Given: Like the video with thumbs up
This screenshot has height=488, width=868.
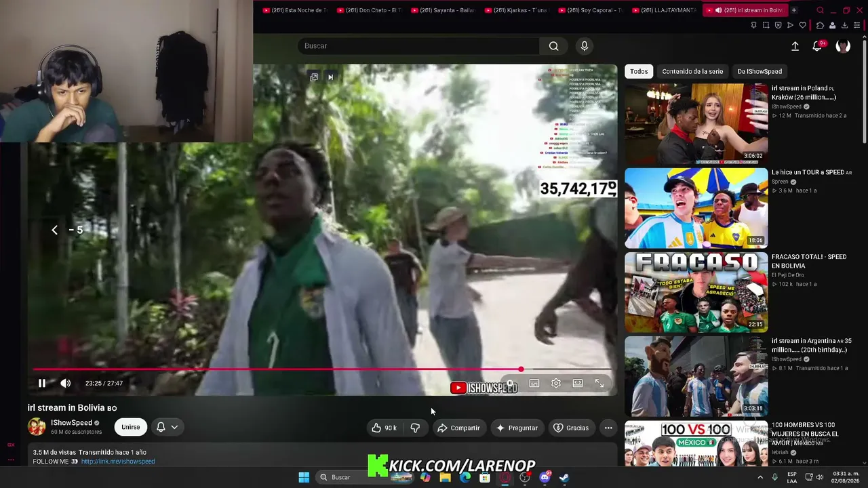Looking at the screenshot, I should point(384,428).
